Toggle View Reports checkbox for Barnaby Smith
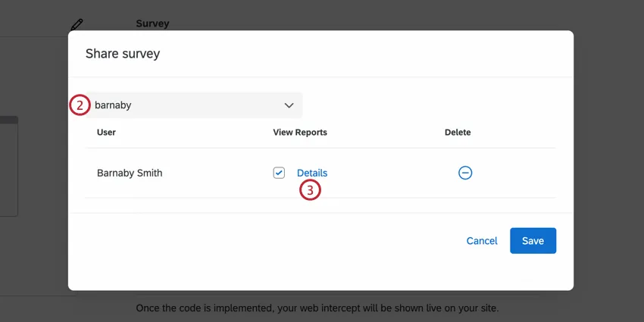 click(279, 173)
